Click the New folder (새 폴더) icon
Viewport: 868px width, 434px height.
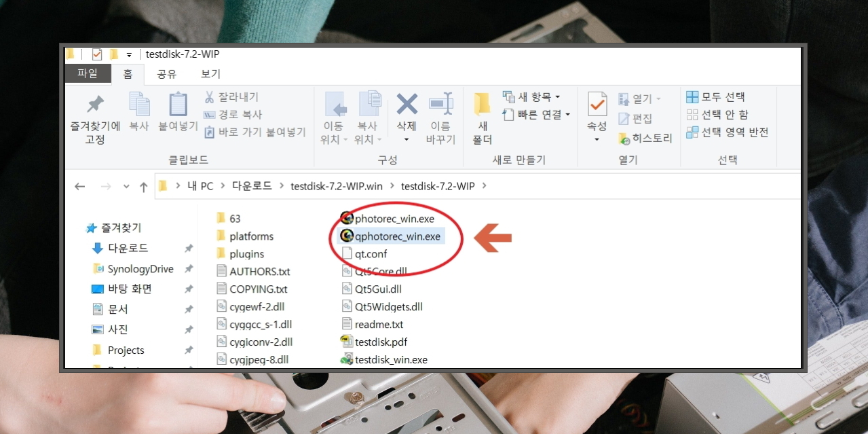tap(483, 103)
